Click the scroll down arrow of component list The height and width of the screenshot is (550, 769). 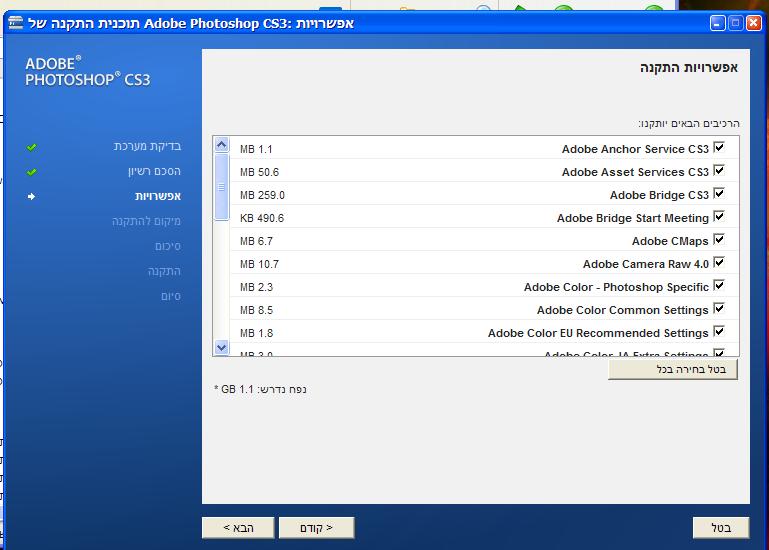click(x=222, y=347)
